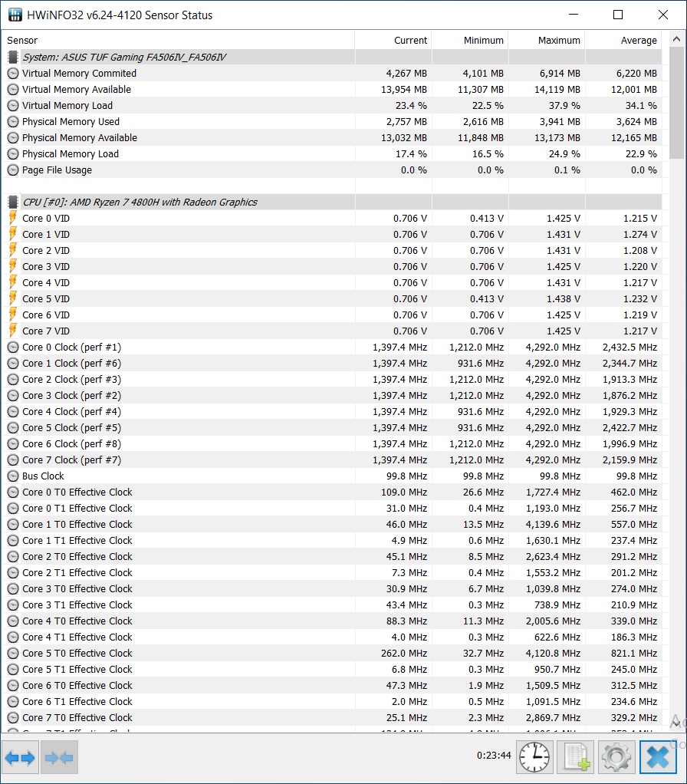Select Core 6 T0 Effective Clock row
The height and width of the screenshot is (784, 687).
click(334, 686)
